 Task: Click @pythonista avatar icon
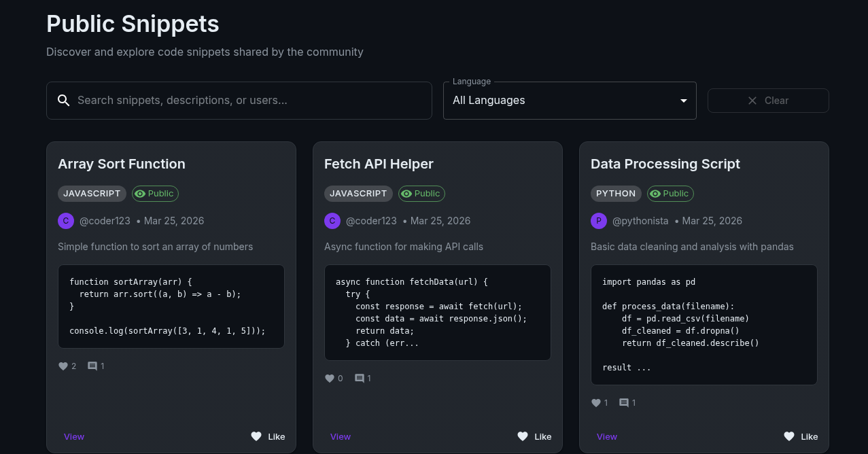pos(599,221)
